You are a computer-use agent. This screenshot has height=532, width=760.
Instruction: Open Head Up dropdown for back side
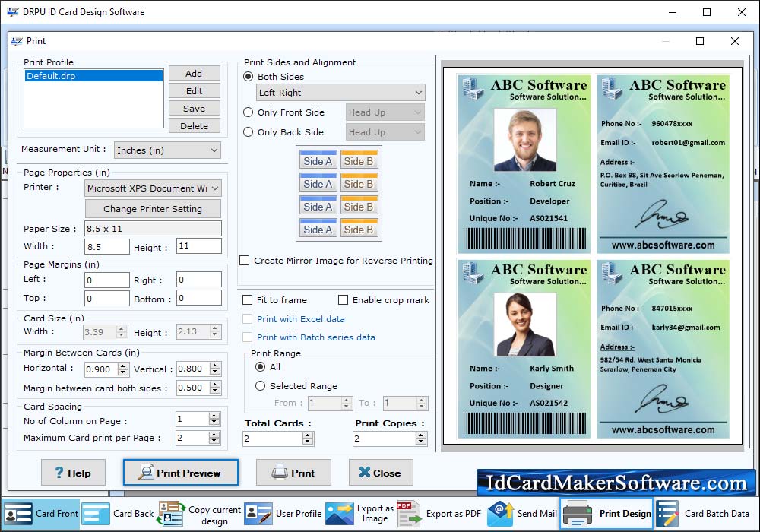(385, 132)
